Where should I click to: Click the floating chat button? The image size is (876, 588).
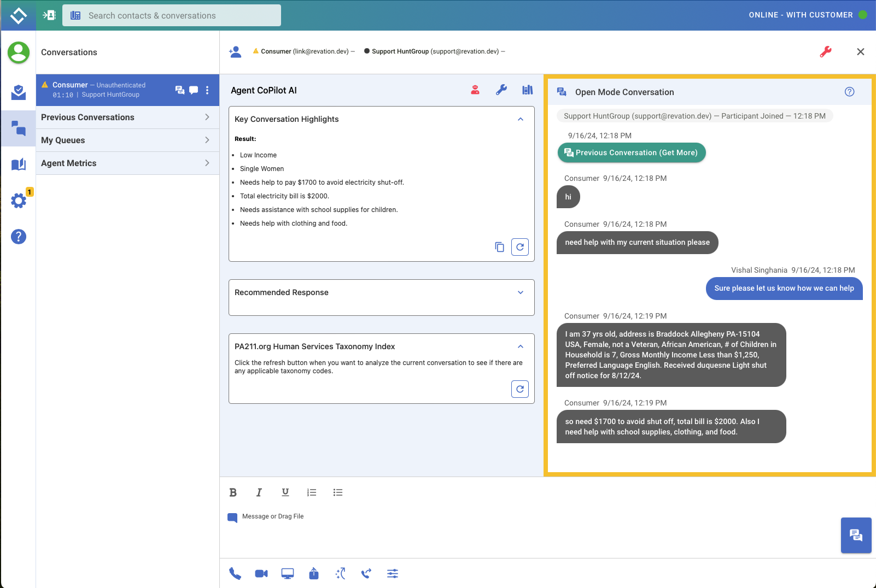pos(856,536)
